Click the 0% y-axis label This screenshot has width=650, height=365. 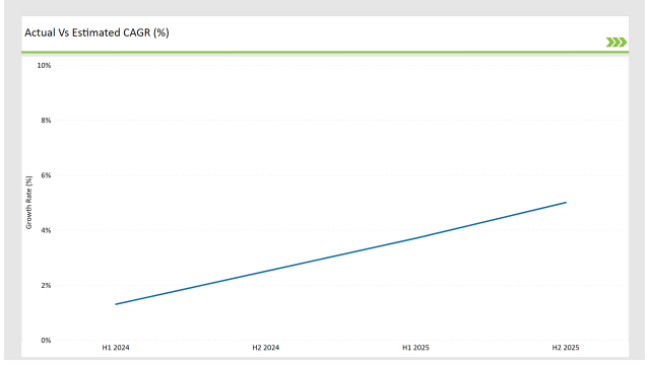click(46, 341)
